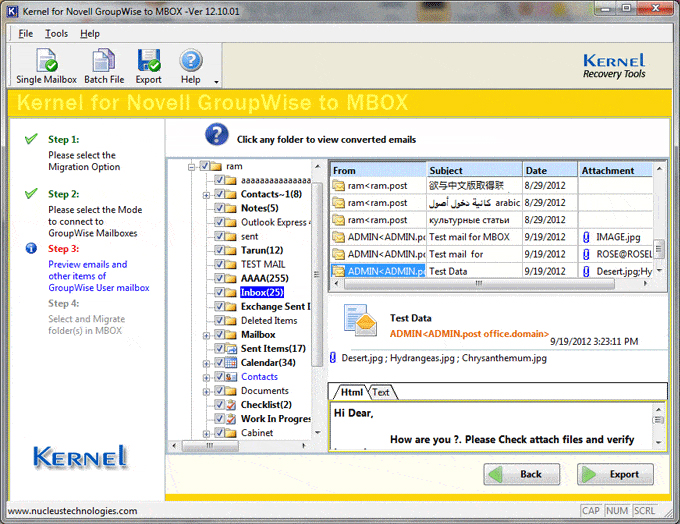Click the Chinese subject email row icon
The image size is (680, 524).
pyautogui.click(x=338, y=186)
